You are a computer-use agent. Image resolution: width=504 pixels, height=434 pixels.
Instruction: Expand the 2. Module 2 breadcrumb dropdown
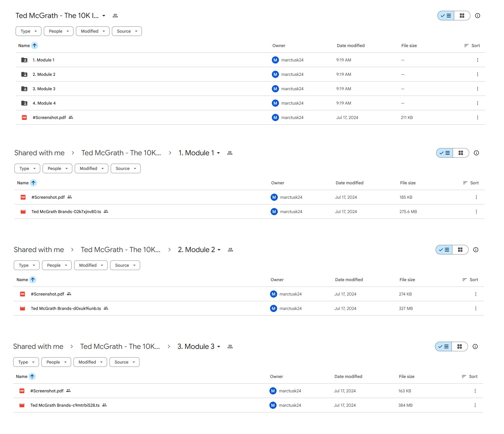219,250
